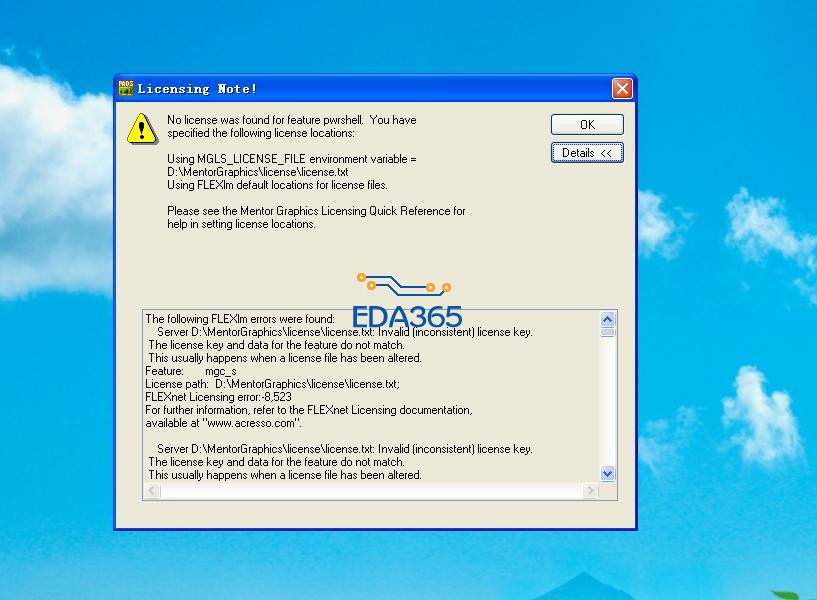
Task: Click the "License path:" line in details
Action: pyautogui.click(x=273, y=384)
